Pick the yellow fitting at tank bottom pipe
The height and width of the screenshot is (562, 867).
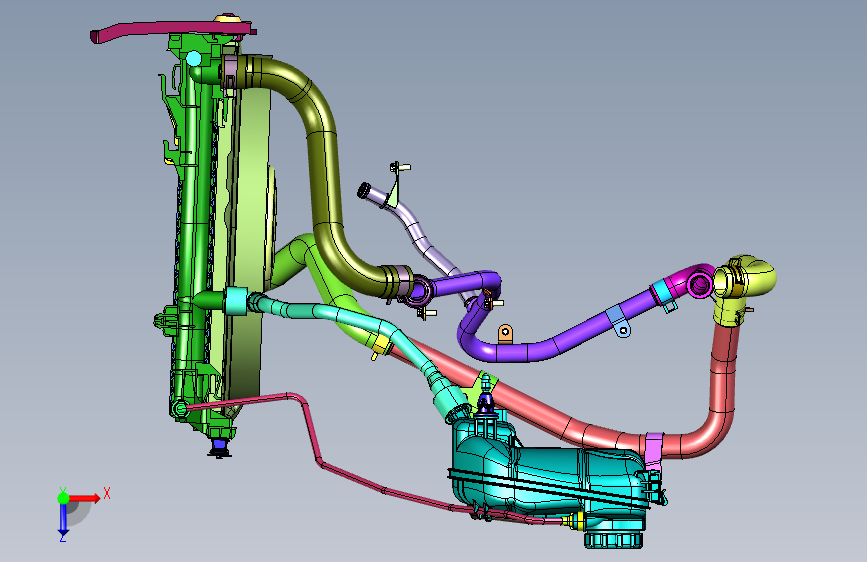click(x=574, y=521)
